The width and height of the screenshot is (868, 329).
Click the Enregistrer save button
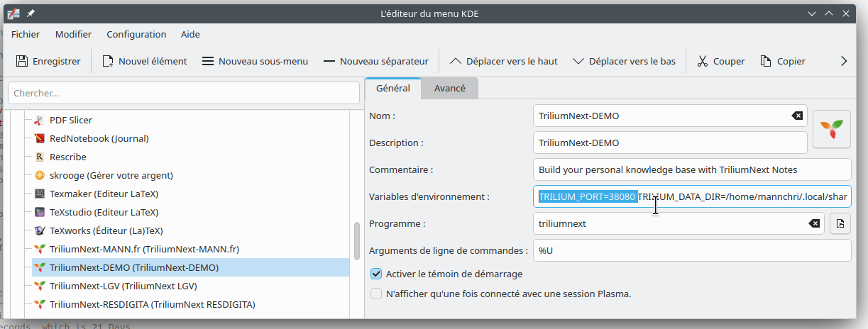[48, 61]
